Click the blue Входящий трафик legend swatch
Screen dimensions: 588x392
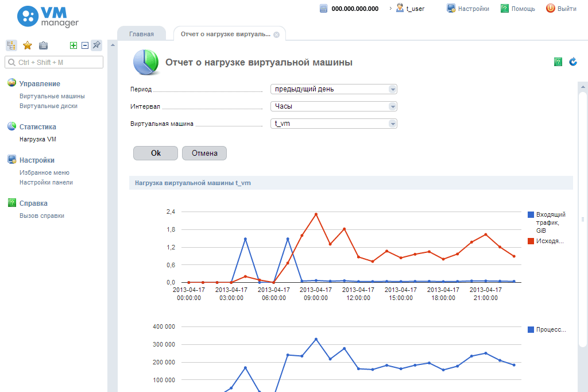531,215
